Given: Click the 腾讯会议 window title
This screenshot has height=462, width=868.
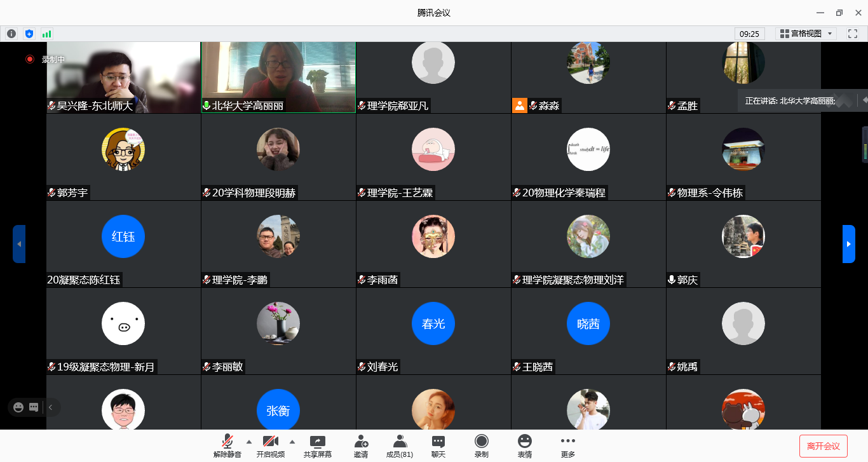Looking at the screenshot, I should coord(434,13).
